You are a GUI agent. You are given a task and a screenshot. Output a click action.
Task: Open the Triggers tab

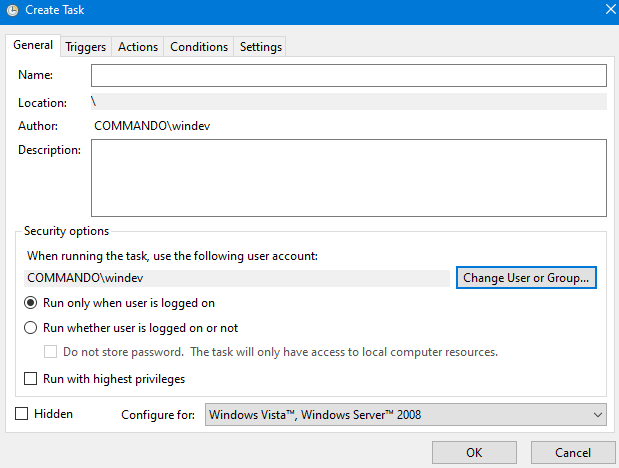pos(86,47)
